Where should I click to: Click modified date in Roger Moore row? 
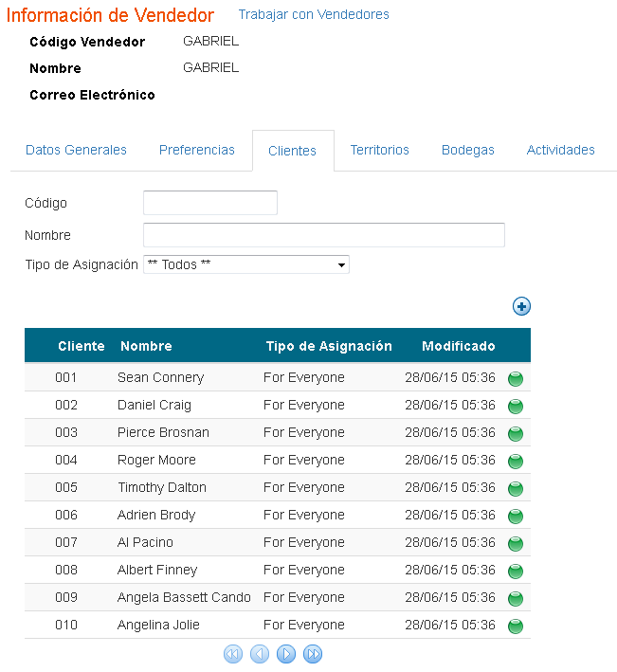[450, 460]
